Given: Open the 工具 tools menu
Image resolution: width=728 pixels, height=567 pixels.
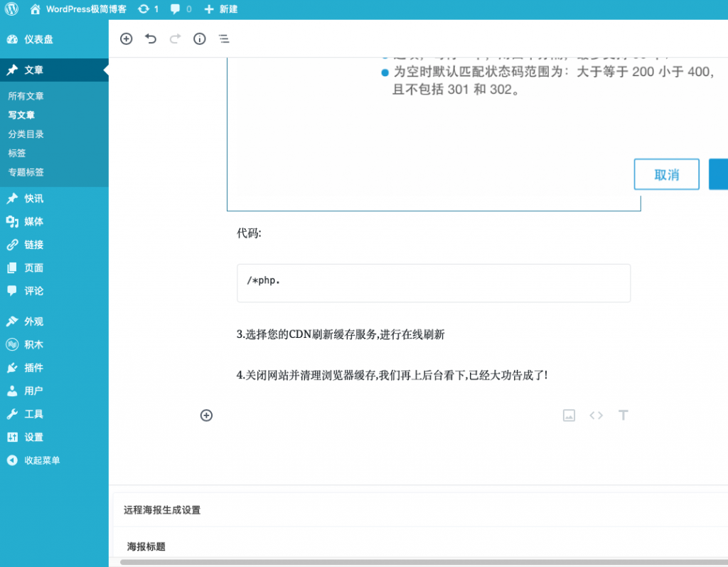Looking at the screenshot, I should 54,415.
